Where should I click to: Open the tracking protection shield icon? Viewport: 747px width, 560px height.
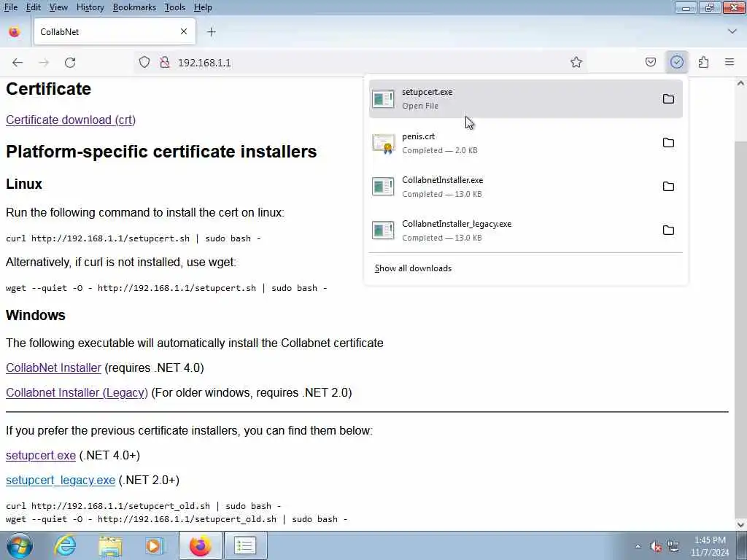pyautogui.click(x=144, y=63)
